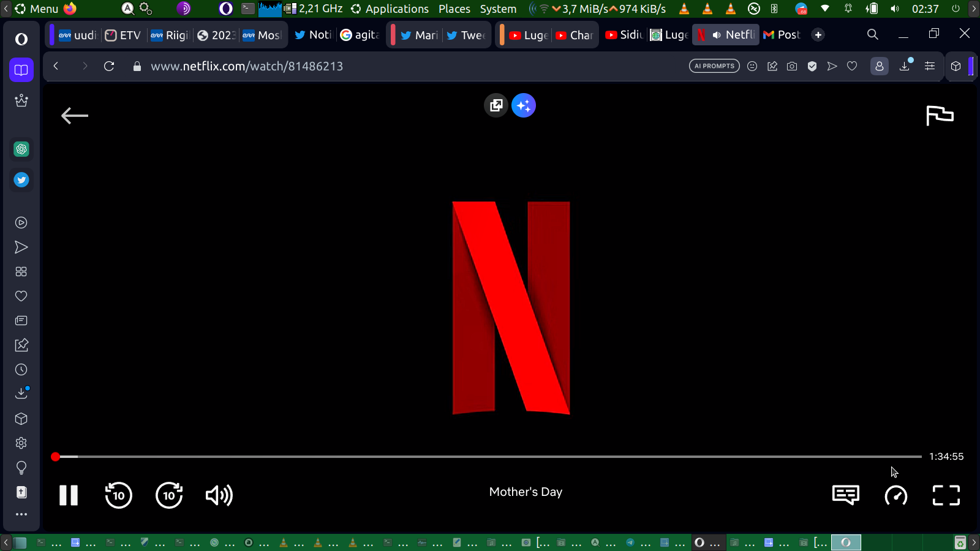Open My Flow in the sidebar
This screenshot has width=980, height=551.
coord(21,247)
